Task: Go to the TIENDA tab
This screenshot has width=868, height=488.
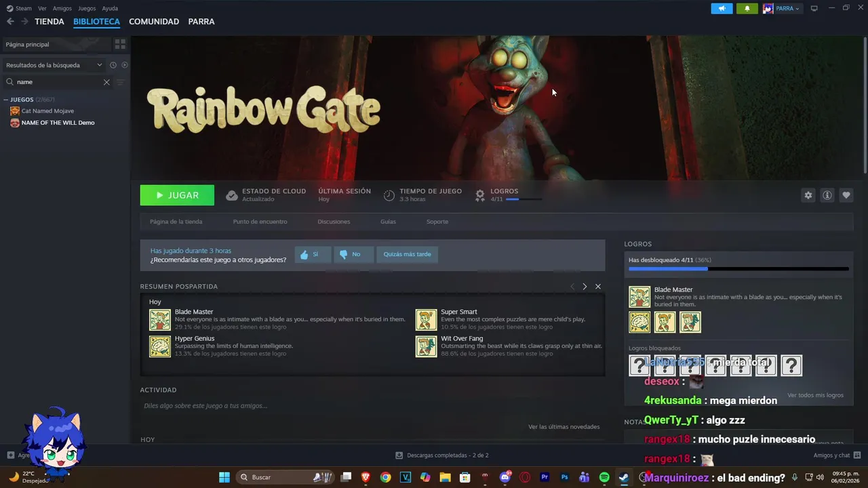Action: [50, 22]
